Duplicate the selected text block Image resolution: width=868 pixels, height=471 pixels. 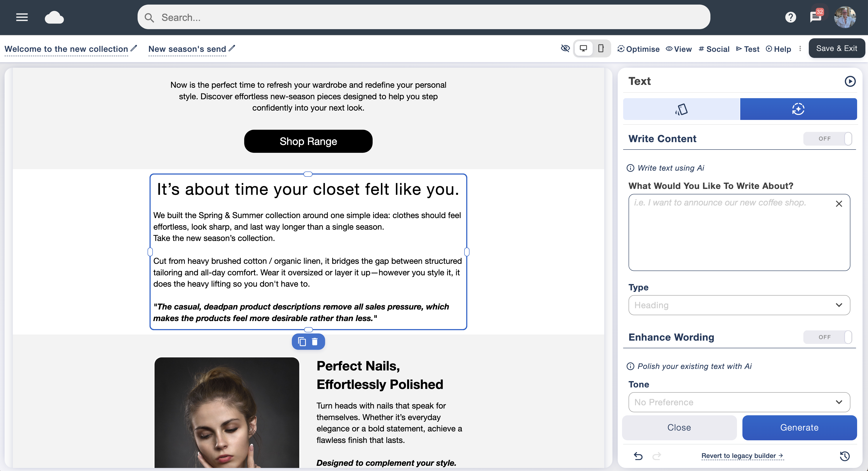(302, 342)
